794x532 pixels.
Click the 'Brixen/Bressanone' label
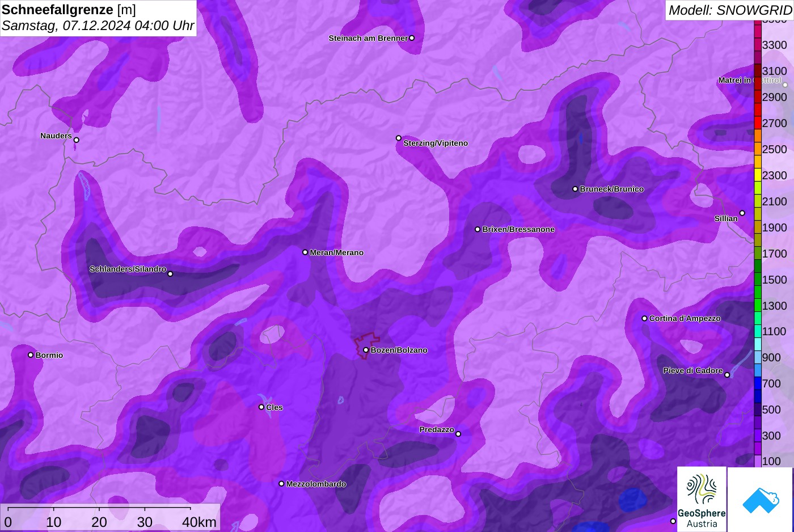pos(518,229)
